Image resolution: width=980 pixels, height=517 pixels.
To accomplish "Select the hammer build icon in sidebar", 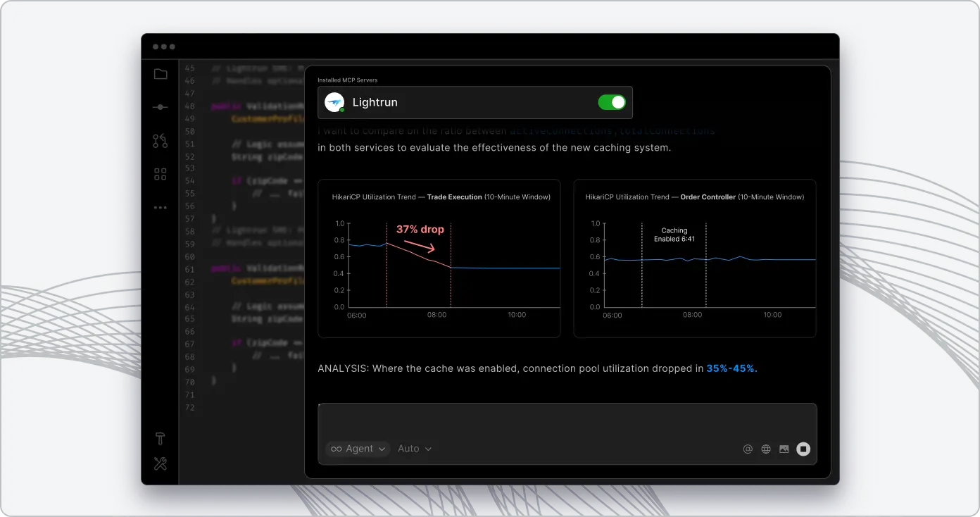I will tap(160, 438).
